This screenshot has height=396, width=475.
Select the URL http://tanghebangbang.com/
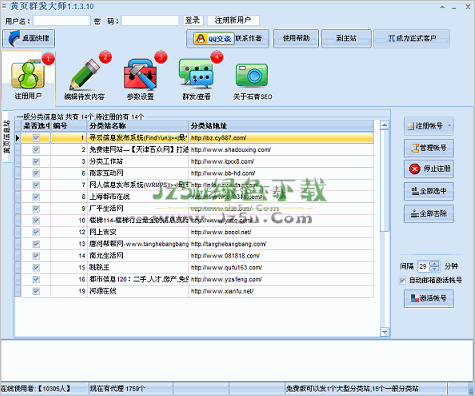[229, 244]
